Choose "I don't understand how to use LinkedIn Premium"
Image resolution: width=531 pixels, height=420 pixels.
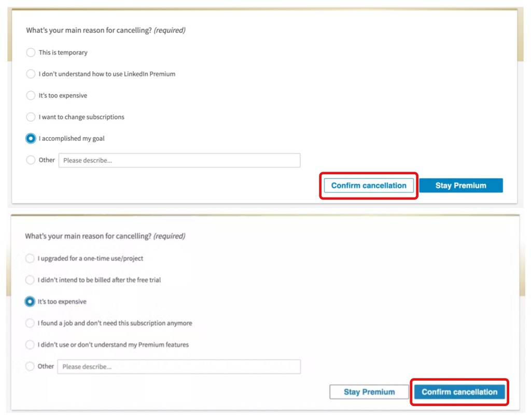[x=31, y=74]
